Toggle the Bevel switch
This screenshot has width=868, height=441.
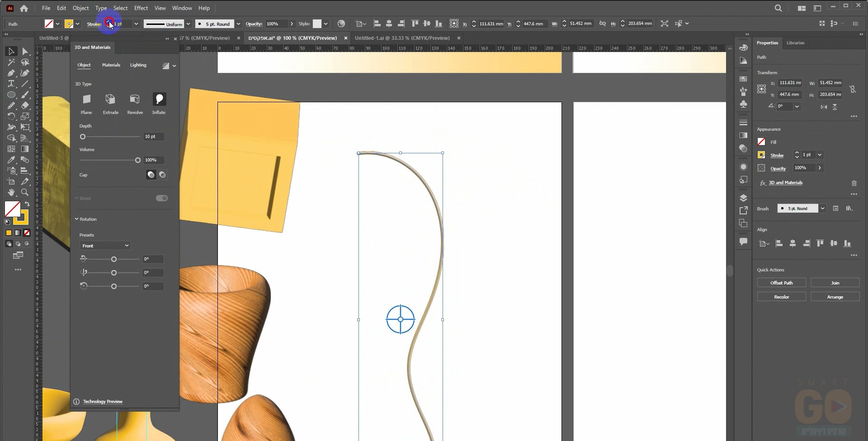(x=161, y=198)
